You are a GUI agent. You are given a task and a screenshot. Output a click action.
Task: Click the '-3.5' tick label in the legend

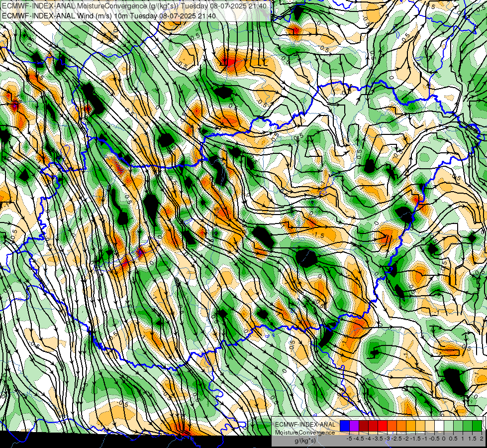[x=378, y=439]
